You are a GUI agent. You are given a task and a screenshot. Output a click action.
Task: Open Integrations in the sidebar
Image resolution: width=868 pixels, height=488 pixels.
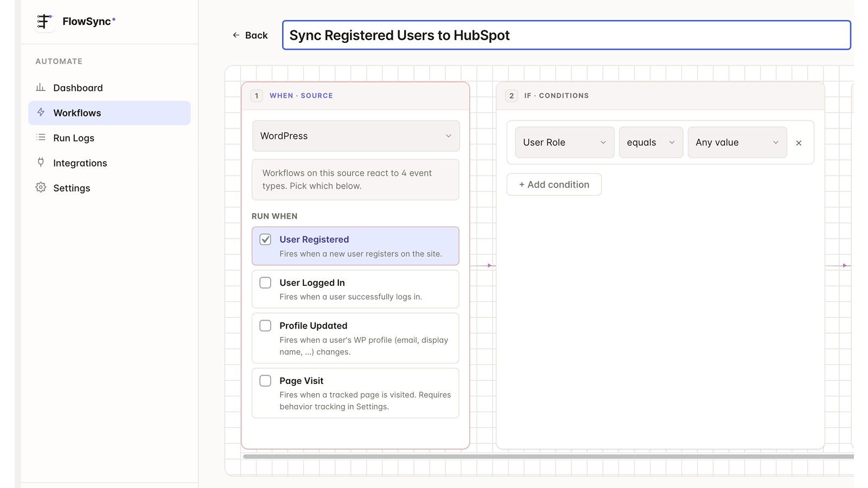click(110, 163)
